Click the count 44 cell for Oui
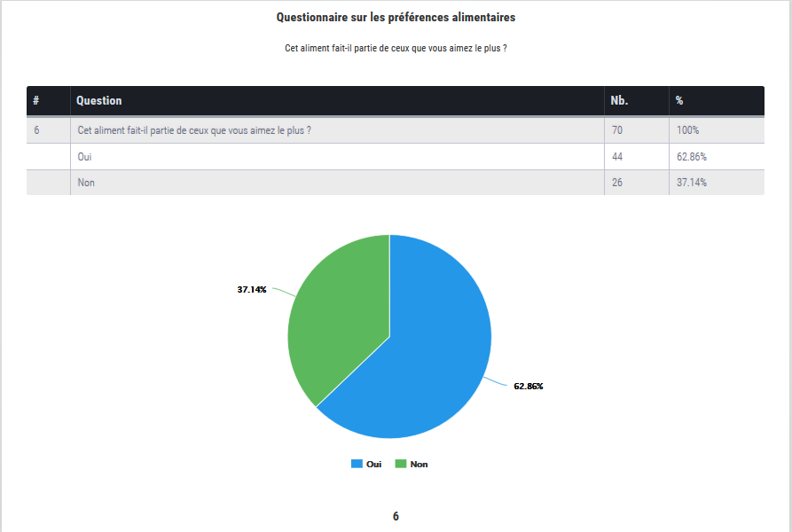Viewport: 792px width, 532px height. (617, 157)
